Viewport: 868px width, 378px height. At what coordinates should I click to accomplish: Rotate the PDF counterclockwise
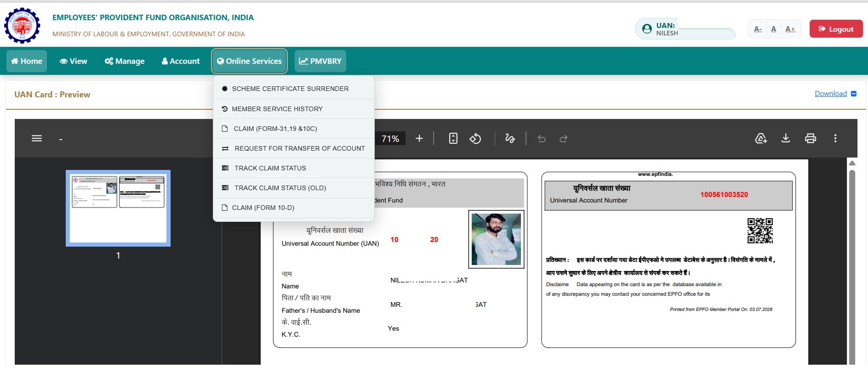point(475,138)
